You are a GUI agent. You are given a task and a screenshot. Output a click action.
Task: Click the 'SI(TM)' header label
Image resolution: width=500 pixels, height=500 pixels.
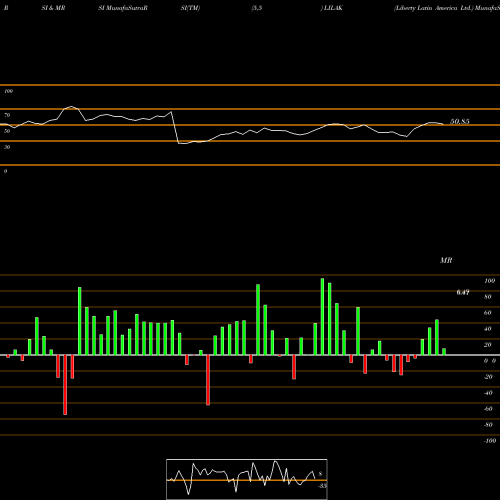[x=190, y=8]
